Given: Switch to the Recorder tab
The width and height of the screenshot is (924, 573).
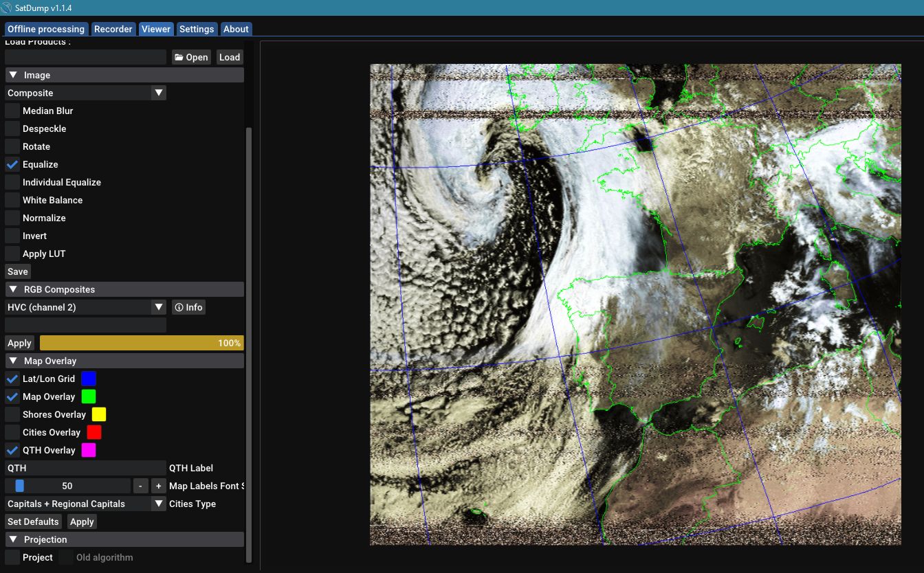Looking at the screenshot, I should (113, 29).
